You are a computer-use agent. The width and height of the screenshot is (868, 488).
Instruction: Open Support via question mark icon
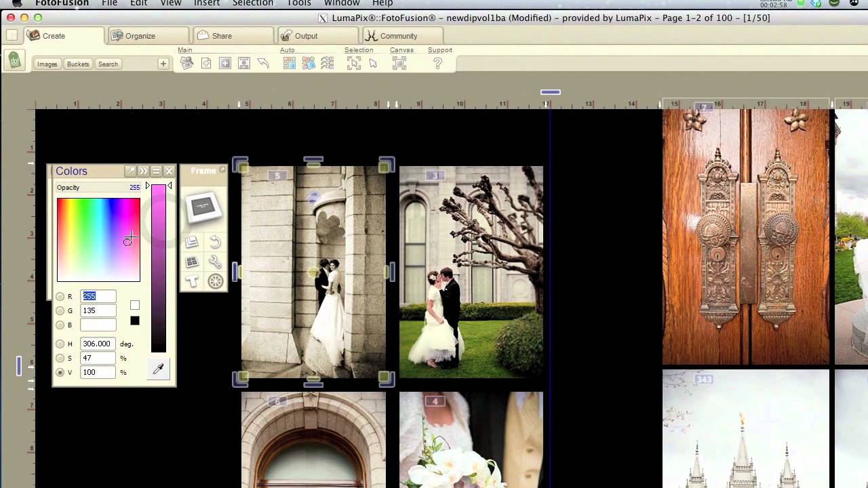[x=437, y=63]
